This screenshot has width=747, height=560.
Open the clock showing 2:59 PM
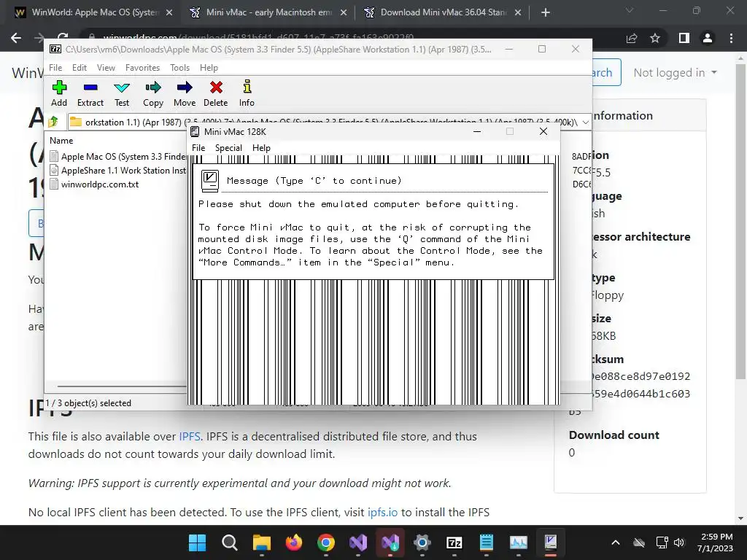coord(715,542)
